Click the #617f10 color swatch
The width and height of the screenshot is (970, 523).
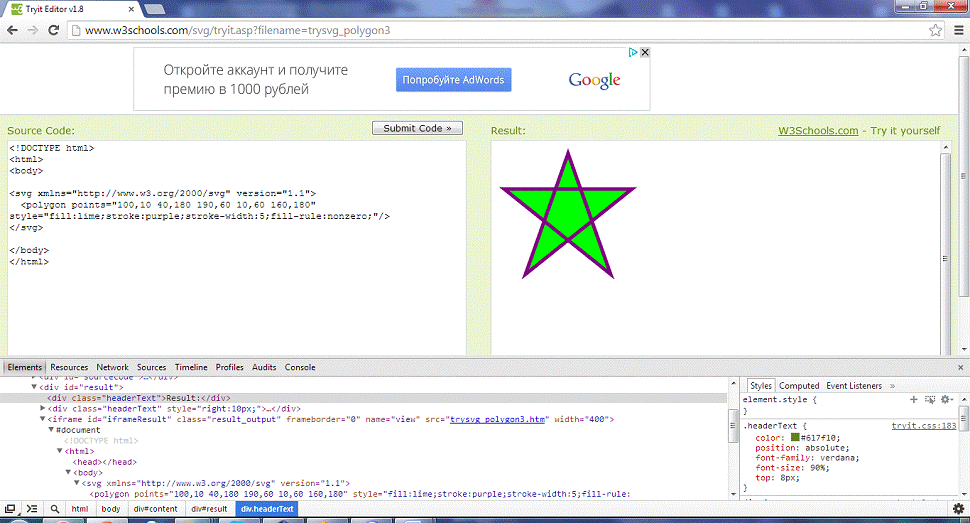(794, 437)
